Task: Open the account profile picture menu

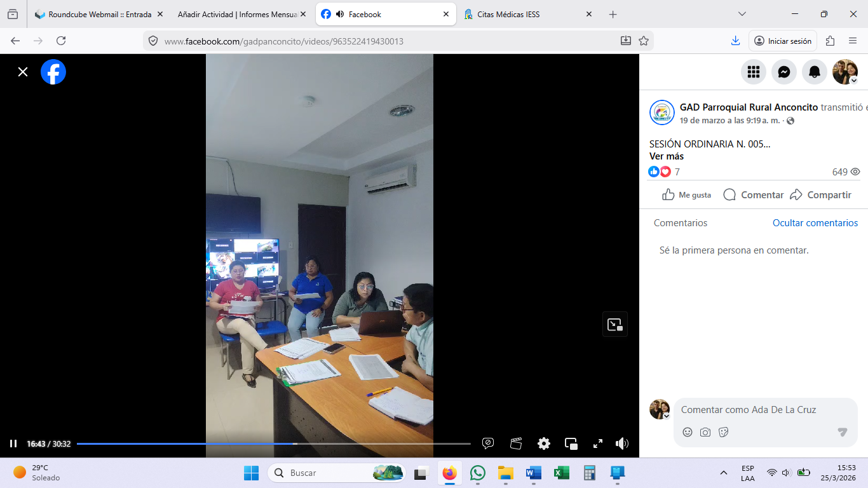Action: point(845,72)
